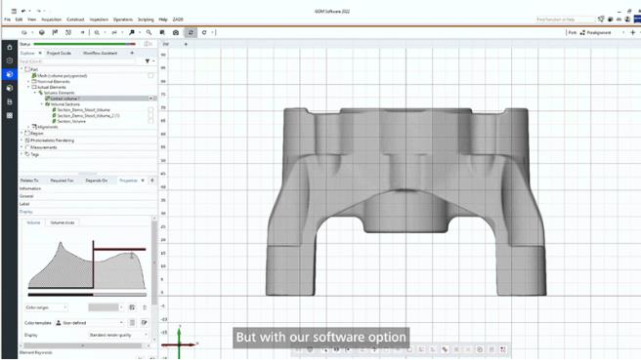This screenshot has height=364, width=641.
Task: Click the user profile icon at top right
Action: point(627,20)
